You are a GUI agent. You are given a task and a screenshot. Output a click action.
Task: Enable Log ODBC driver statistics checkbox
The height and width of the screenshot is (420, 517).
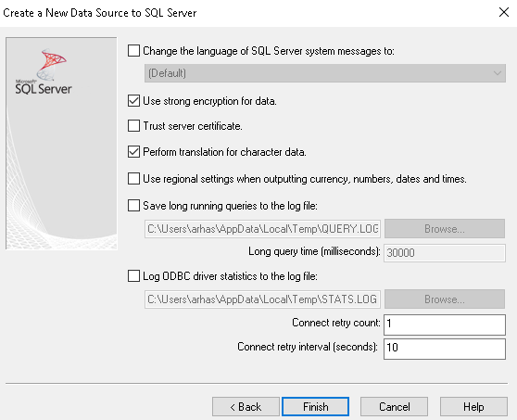[133, 275]
